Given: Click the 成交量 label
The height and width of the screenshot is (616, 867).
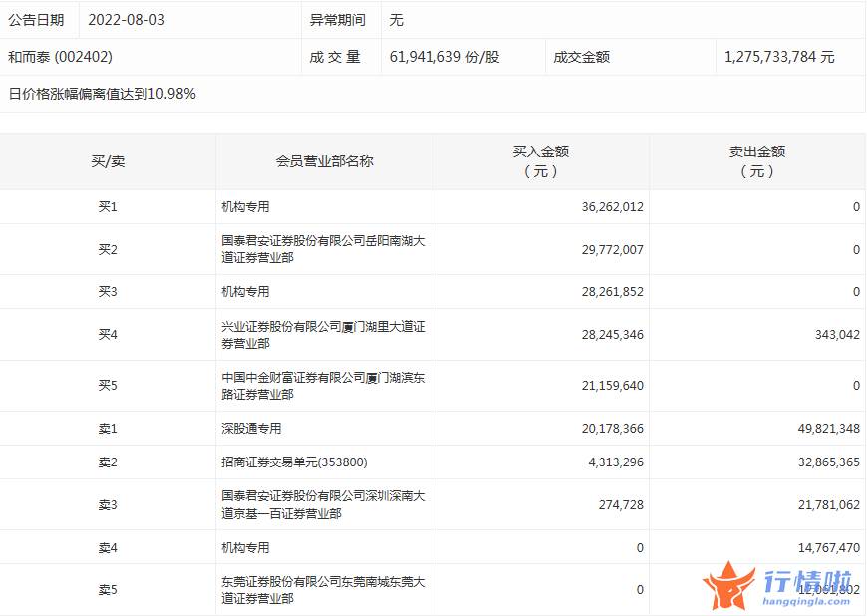Looking at the screenshot, I should click(335, 57).
